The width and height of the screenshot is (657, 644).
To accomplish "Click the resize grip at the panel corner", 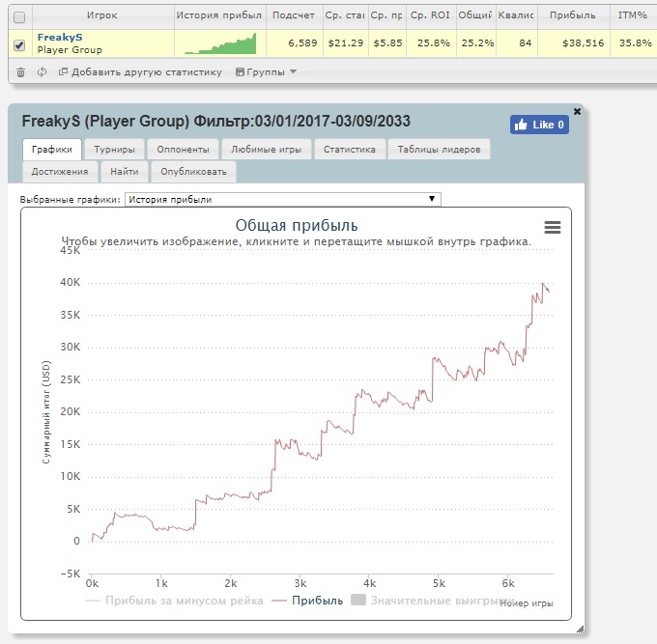I will (x=580, y=629).
